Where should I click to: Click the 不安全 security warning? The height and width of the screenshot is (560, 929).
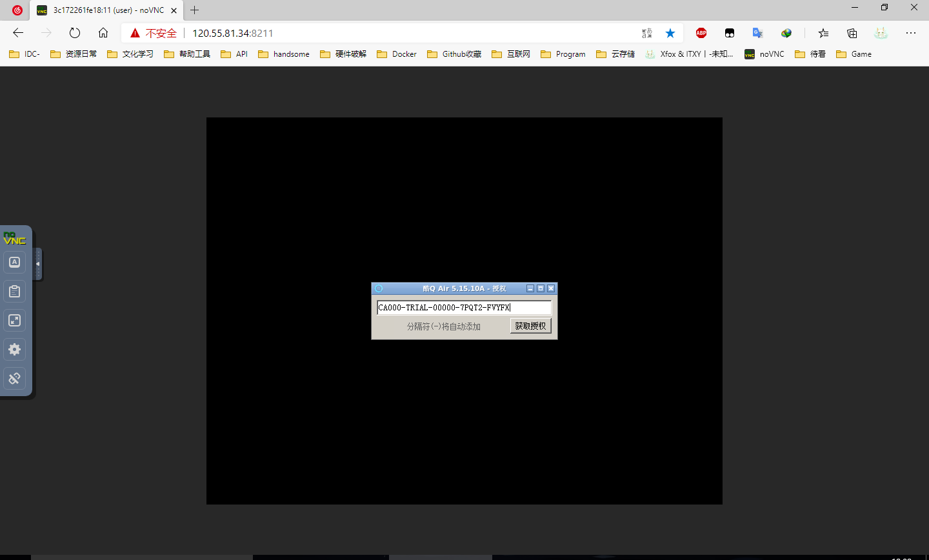[x=154, y=33]
